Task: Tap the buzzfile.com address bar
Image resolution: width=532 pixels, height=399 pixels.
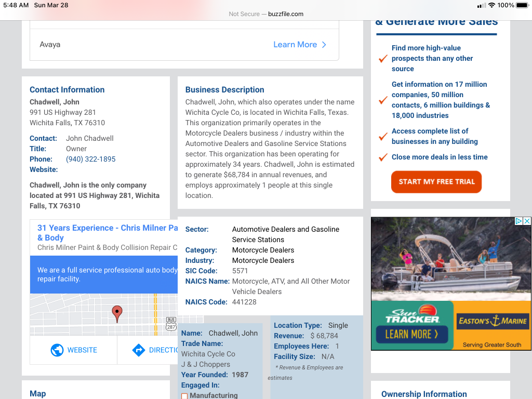Action: 266,14
